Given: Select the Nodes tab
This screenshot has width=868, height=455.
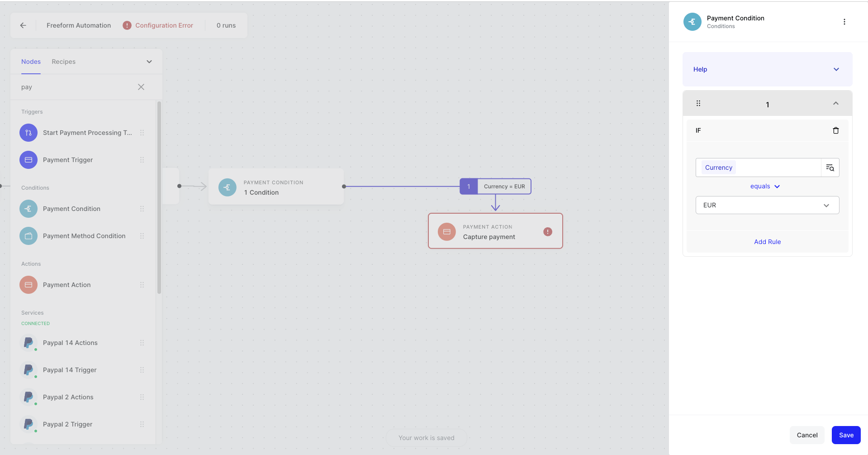Looking at the screenshot, I should click(31, 62).
